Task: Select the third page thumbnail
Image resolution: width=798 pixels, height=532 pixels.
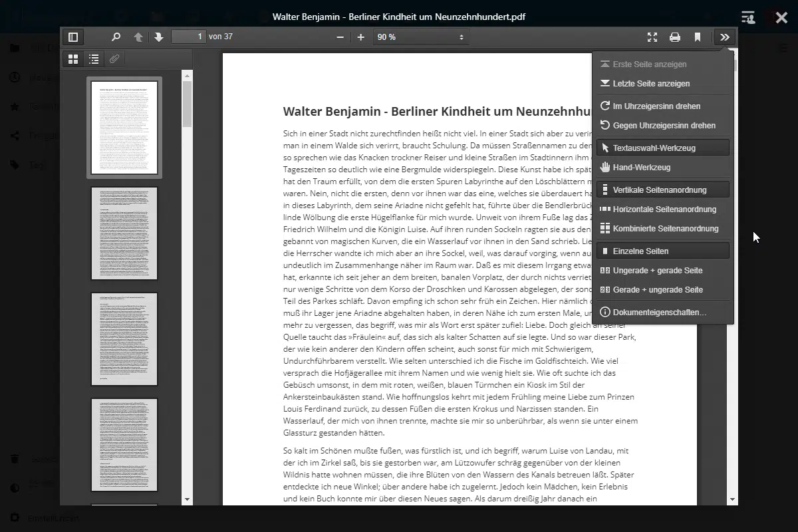Action: (x=124, y=339)
